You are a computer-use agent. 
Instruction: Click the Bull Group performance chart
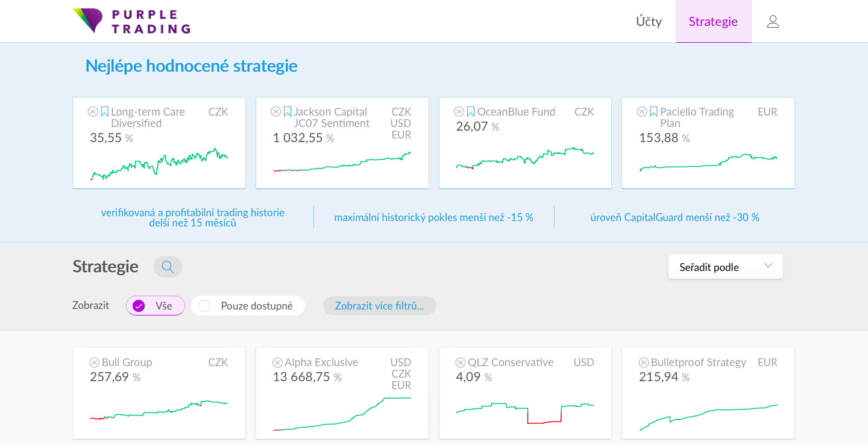pos(159,410)
